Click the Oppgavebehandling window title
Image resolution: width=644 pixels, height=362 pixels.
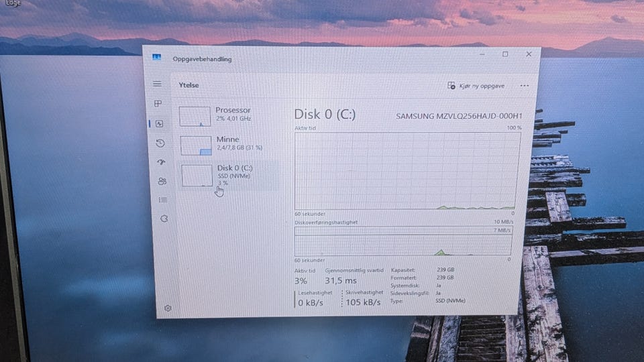202,59
